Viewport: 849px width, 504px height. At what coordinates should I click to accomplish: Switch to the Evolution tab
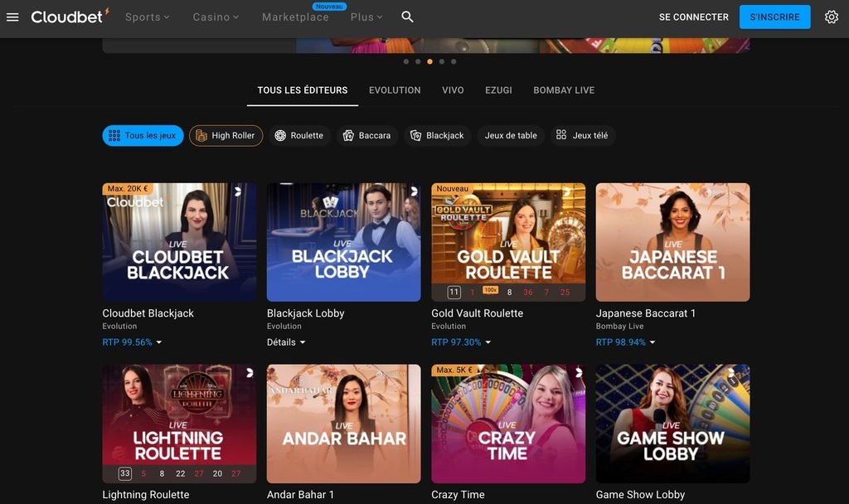pos(395,90)
